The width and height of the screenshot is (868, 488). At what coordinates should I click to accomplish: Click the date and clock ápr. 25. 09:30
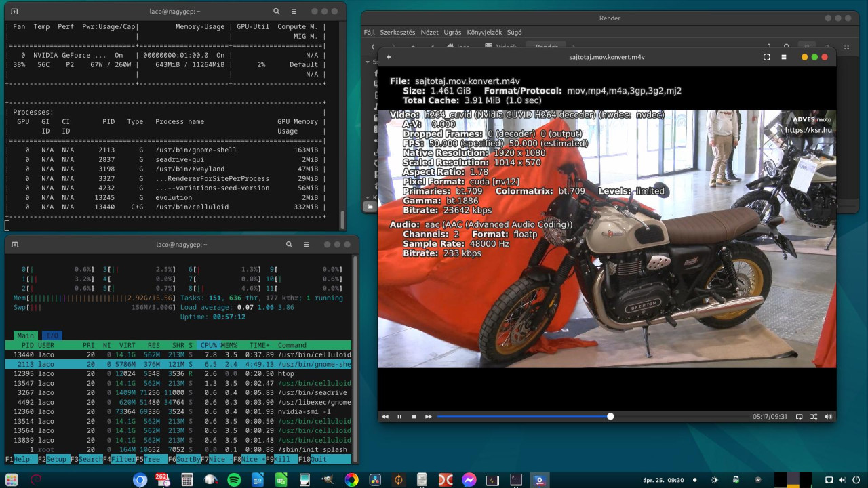pyautogui.click(x=663, y=480)
